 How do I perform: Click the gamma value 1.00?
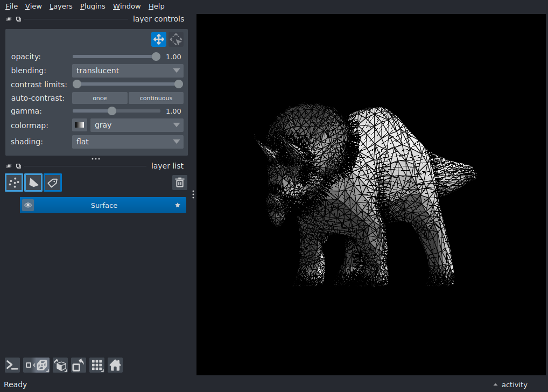point(173,111)
